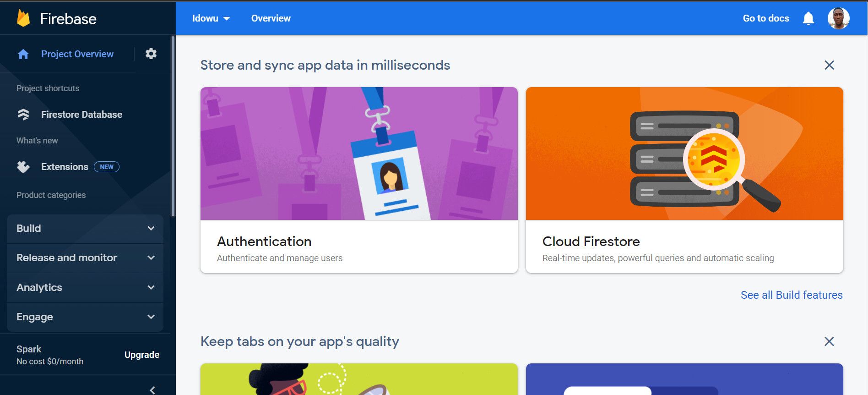Image resolution: width=868 pixels, height=395 pixels.
Task: Open Project Overview via the home icon
Action: tap(22, 54)
